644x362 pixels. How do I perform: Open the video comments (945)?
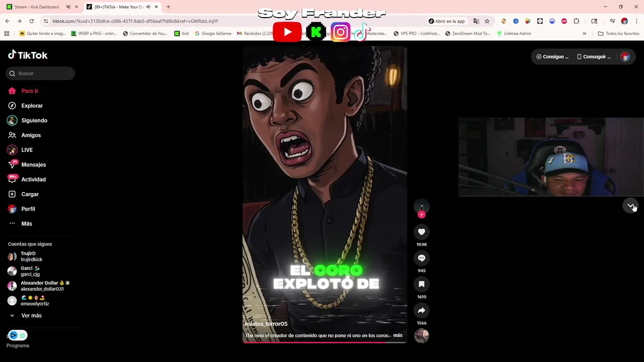click(x=422, y=258)
